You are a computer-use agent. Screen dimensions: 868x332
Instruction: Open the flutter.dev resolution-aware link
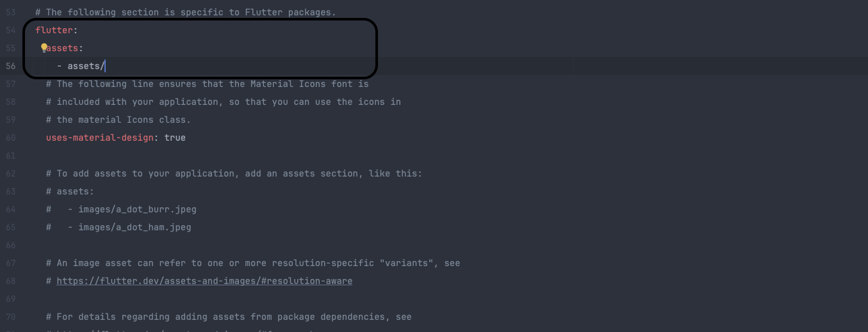(204, 281)
